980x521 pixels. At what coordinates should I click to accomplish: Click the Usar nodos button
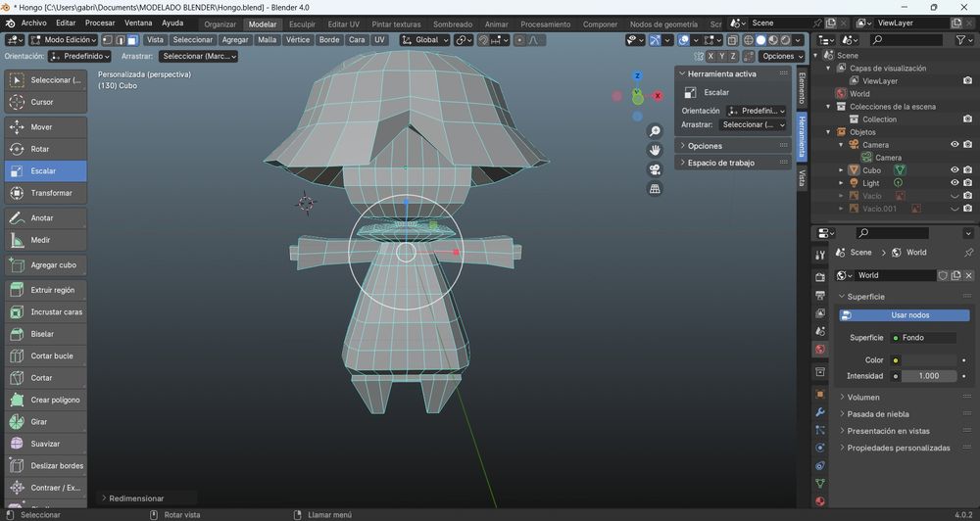(904, 315)
